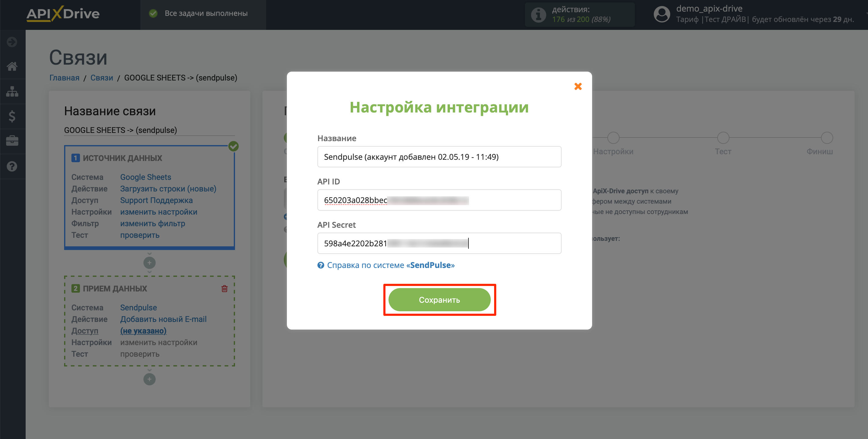
Task: Click the user profile avatar icon
Action: pyautogui.click(x=662, y=14)
